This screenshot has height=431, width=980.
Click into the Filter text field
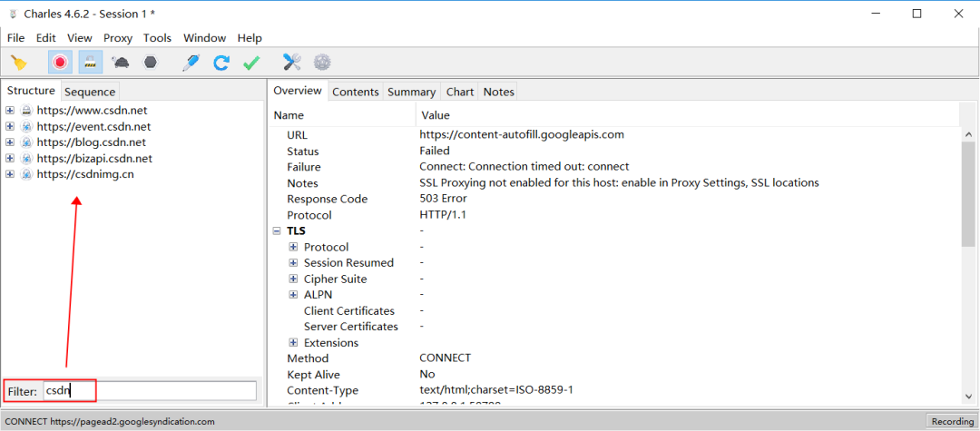(x=149, y=391)
